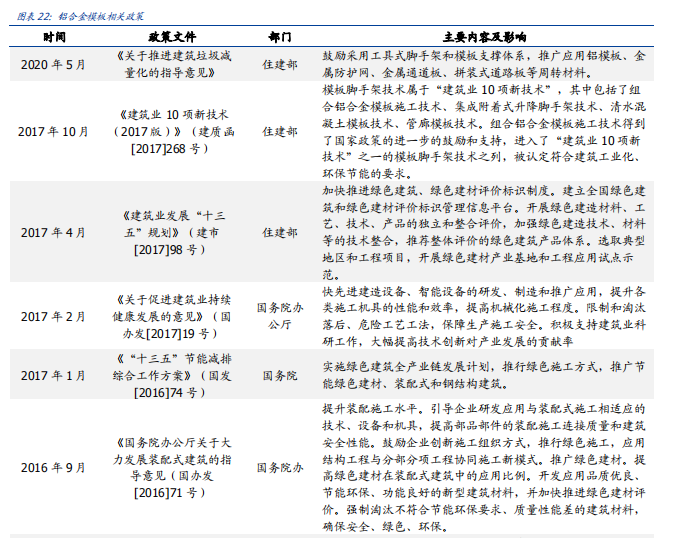This screenshot has height=538, width=673.
Task: Click the figure title '图表 22: 铝合金模板相关政策'
Action: [x=74, y=14]
